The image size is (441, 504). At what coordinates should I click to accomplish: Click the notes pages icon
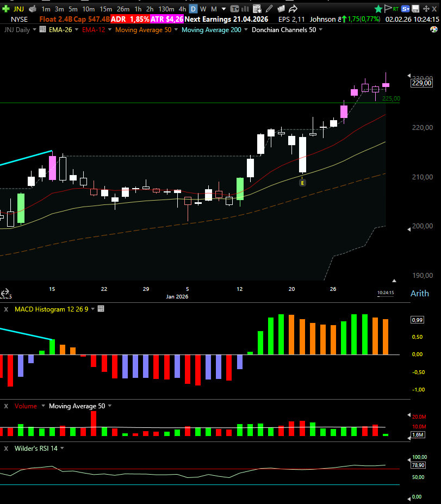click(281, 9)
